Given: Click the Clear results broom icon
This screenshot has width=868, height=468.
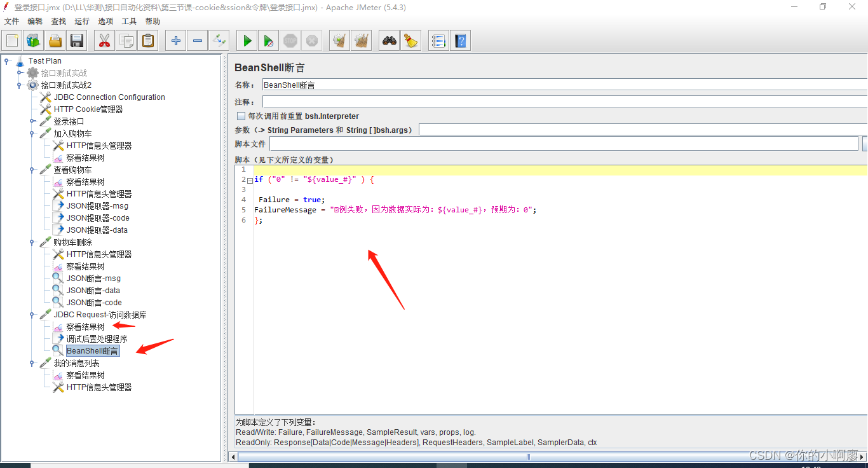Looking at the screenshot, I should pyautogui.click(x=340, y=41).
